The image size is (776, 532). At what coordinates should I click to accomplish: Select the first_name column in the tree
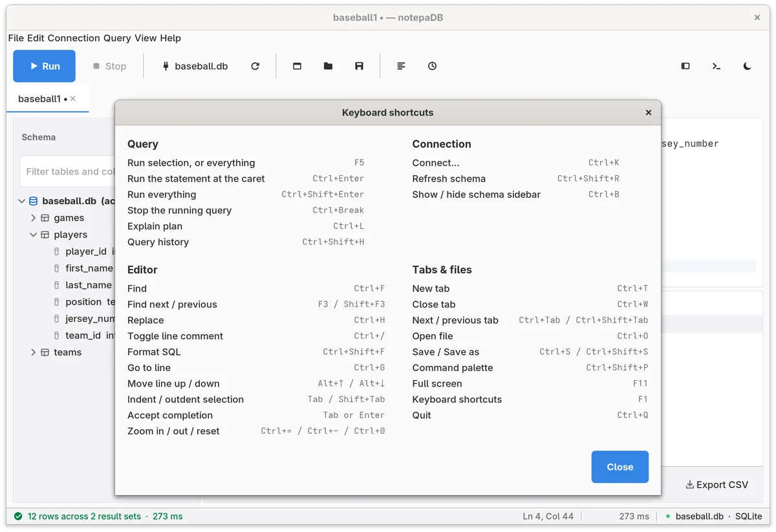(x=89, y=268)
